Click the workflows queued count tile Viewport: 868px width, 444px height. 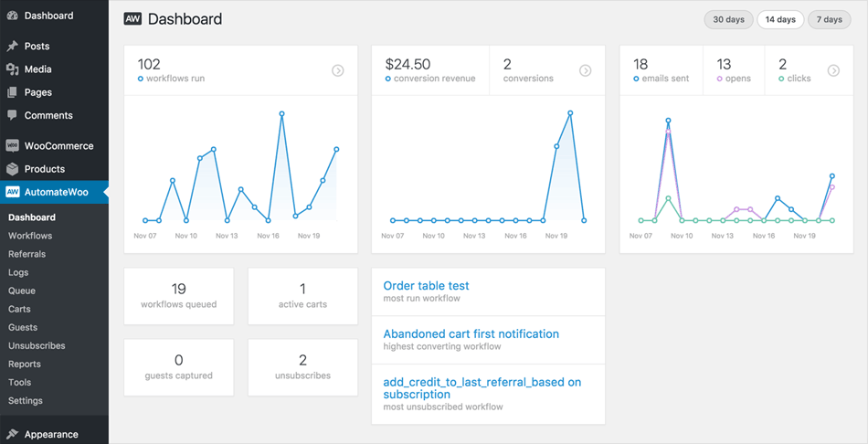[x=178, y=295]
